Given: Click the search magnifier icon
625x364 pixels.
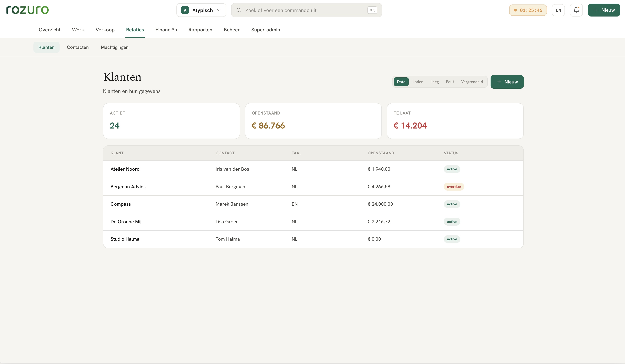Looking at the screenshot, I should click(239, 10).
